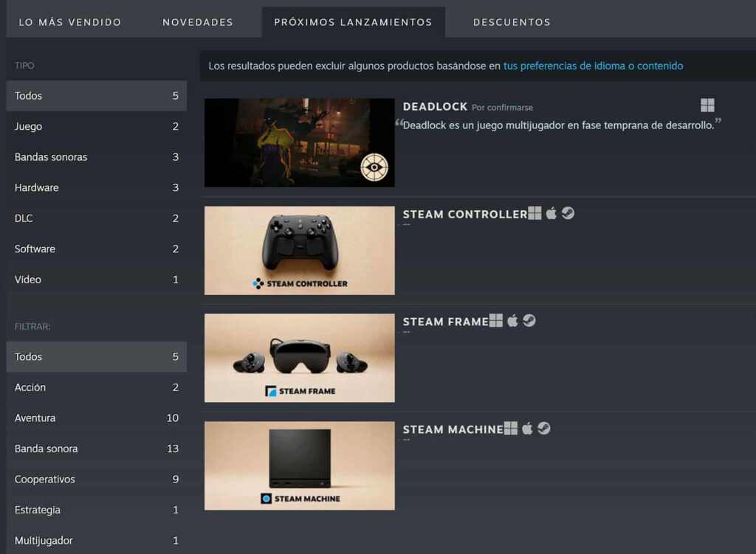Open the Steam Frame thumbnail image

(x=299, y=358)
